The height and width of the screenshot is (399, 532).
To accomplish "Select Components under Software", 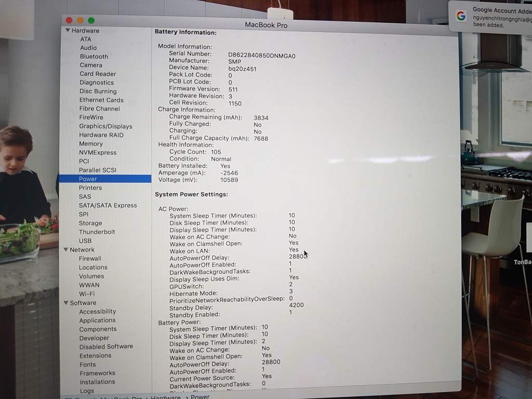I will 98,329.
